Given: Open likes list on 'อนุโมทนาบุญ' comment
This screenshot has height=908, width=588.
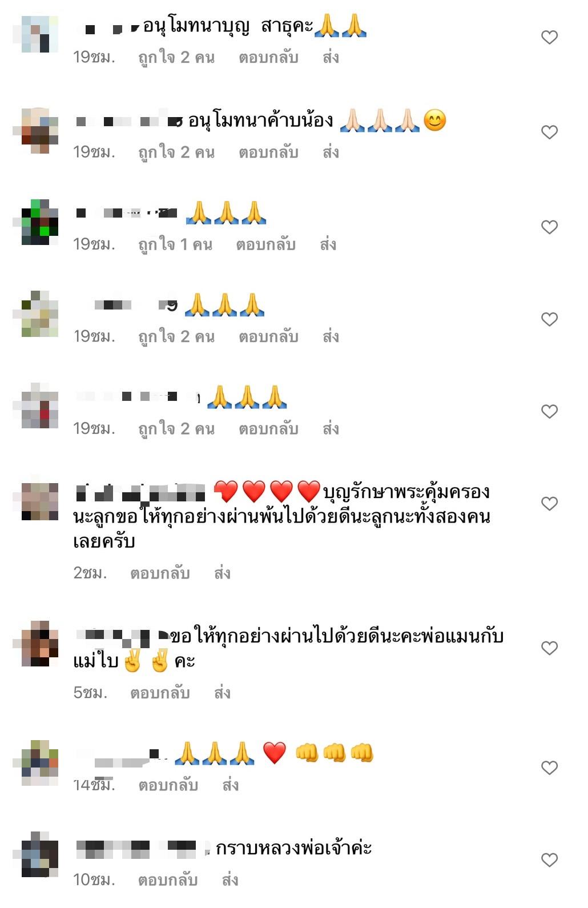Looking at the screenshot, I should (176, 58).
